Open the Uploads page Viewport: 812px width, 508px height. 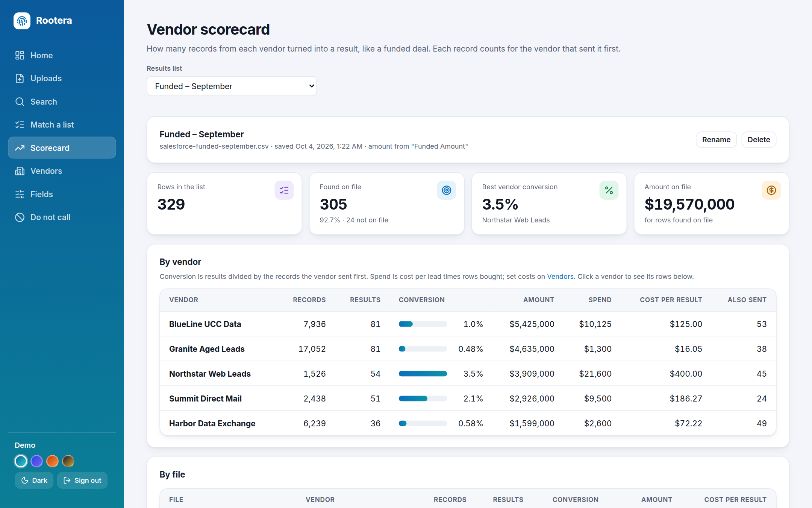point(62,78)
